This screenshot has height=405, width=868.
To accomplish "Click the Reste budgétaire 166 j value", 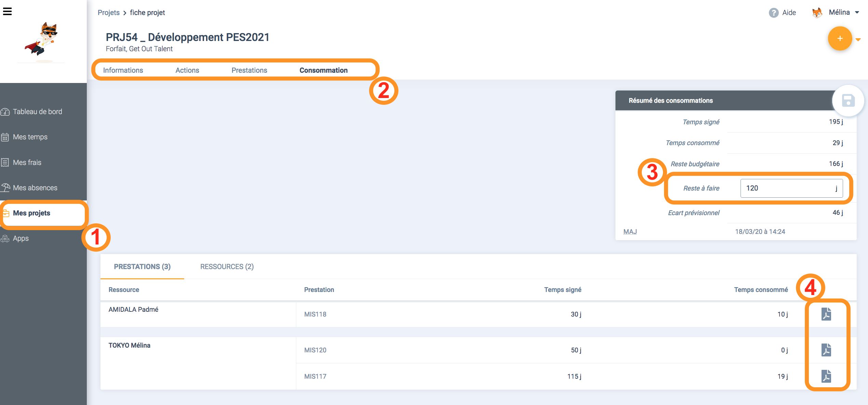I will click(x=836, y=164).
